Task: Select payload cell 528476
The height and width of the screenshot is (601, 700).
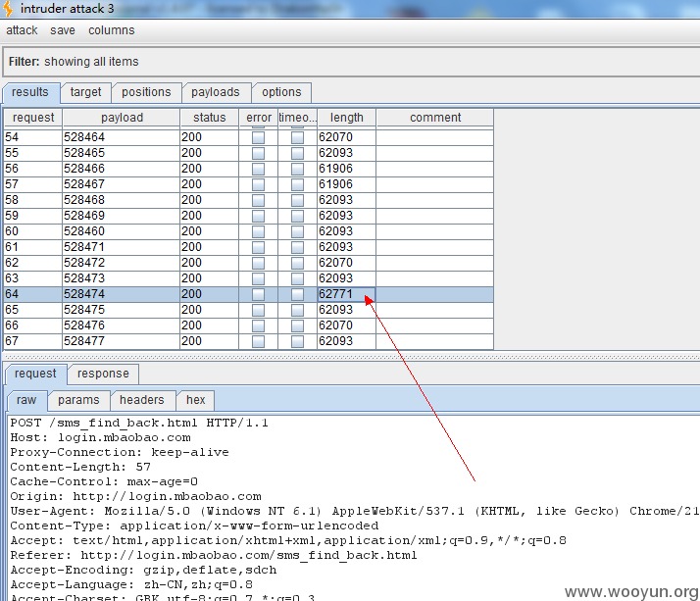Action: click(x=121, y=326)
